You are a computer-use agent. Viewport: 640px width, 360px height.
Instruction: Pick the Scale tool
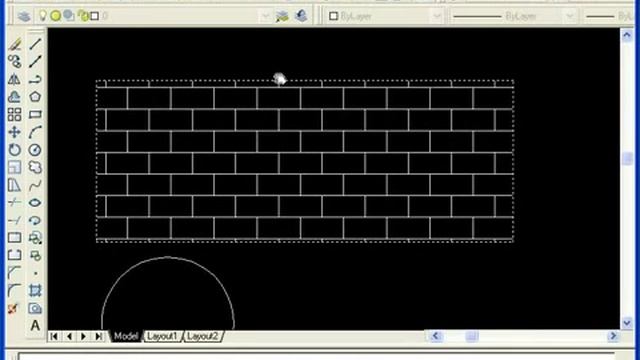(15, 167)
